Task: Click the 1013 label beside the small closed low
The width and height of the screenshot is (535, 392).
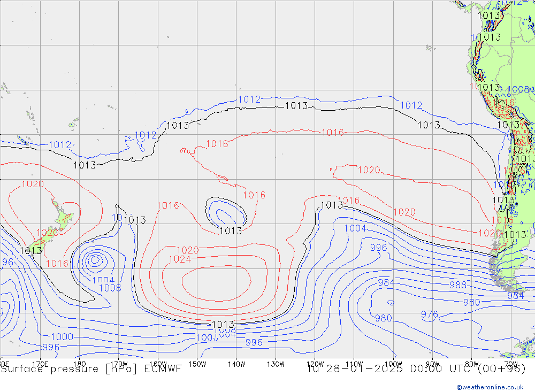Action: [231, 231]
